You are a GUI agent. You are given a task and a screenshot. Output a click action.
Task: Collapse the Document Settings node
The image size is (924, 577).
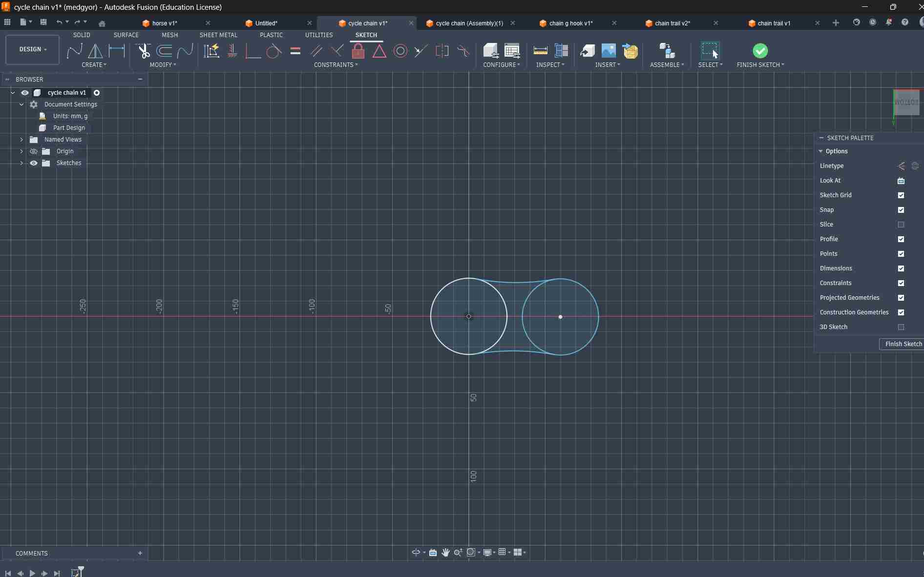tap(21, 104)
